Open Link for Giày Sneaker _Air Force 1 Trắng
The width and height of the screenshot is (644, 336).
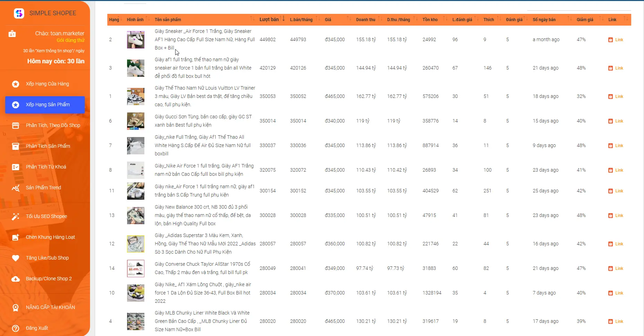616,40
